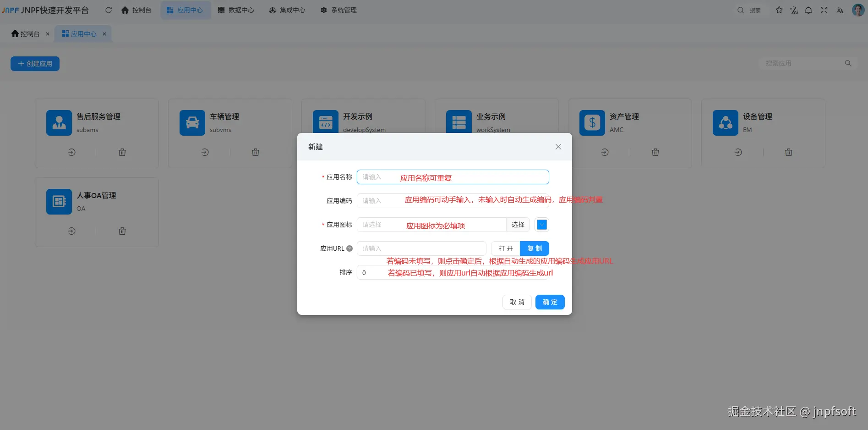Click the star favorites icon
Image resolution: width=868 pixels, height=430 pixels.
[x=779, y=10]
